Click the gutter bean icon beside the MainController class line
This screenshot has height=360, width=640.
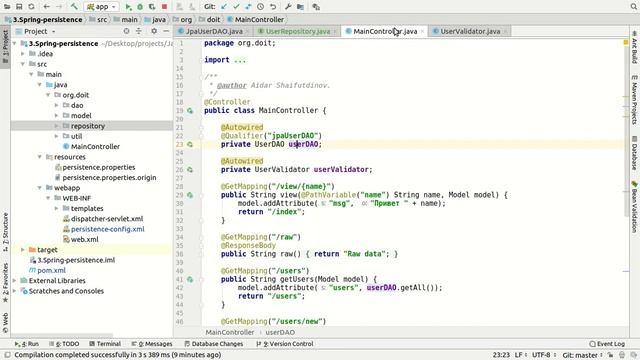(x=190, y=111)
